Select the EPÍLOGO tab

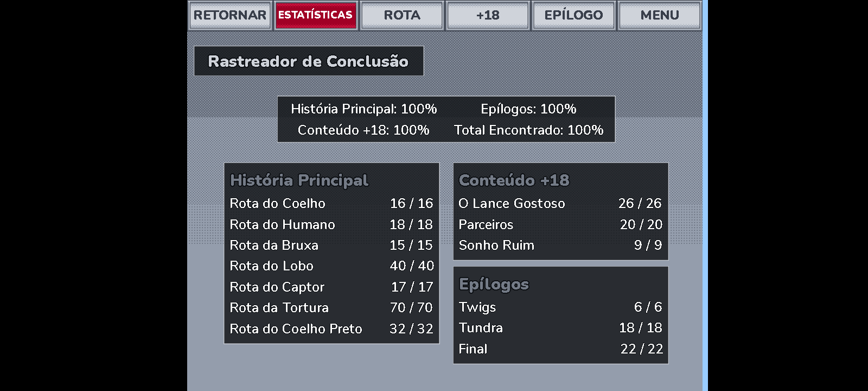[573, 15]
